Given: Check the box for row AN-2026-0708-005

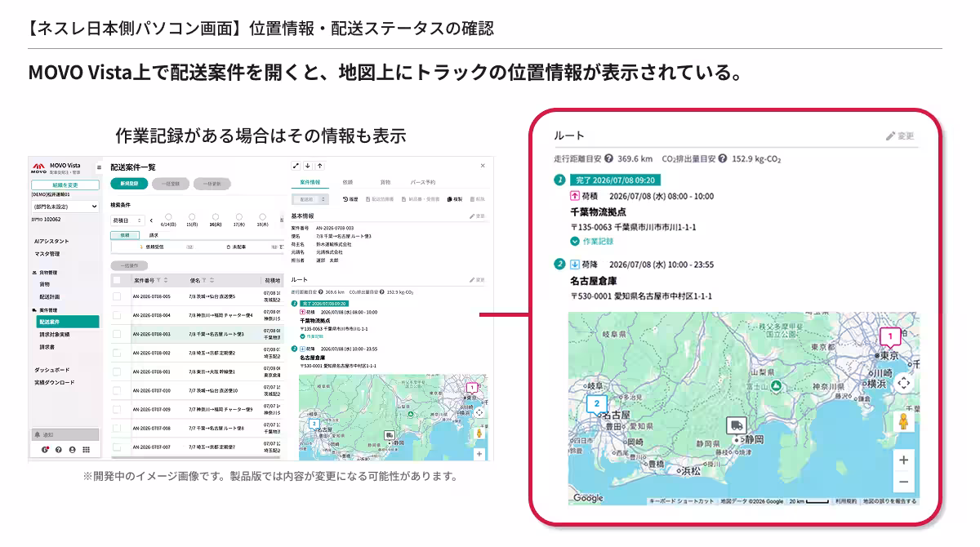Looking at the screenshot, I should coord(116,296).
